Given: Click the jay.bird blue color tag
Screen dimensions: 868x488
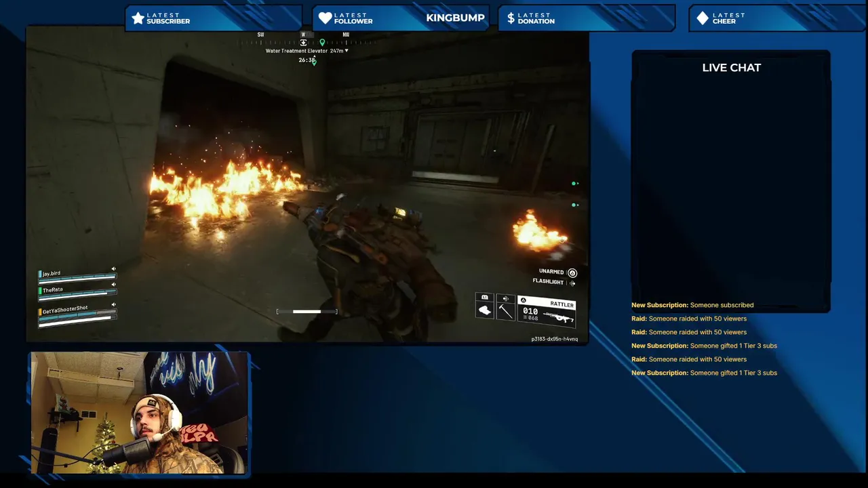Looking at the screenshot, I should [x=41, y=274].
